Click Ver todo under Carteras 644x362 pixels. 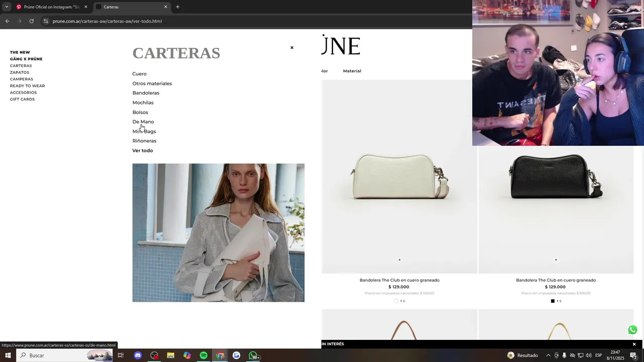(142, 150)
